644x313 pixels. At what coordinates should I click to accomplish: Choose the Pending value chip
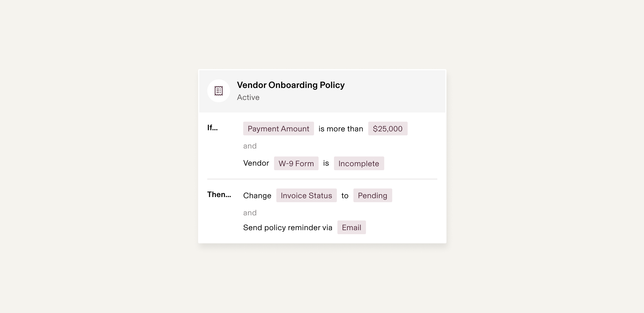[373, 195]
